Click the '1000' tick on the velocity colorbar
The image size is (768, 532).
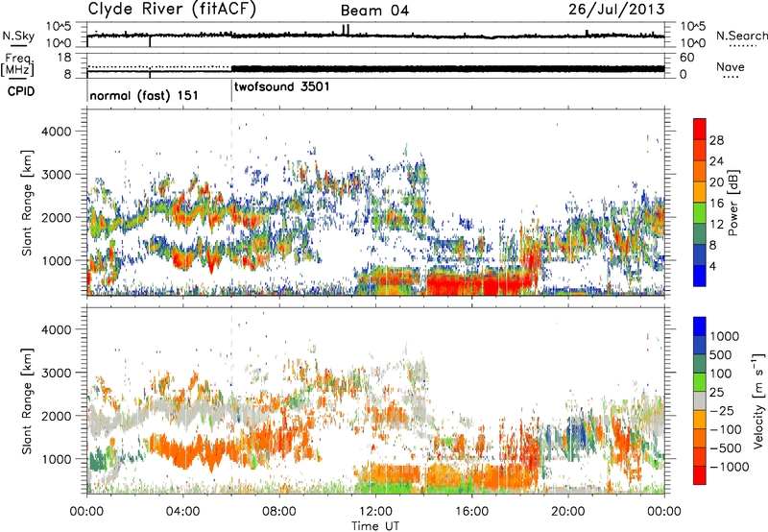pyautogui.click(x=725, y=336)
